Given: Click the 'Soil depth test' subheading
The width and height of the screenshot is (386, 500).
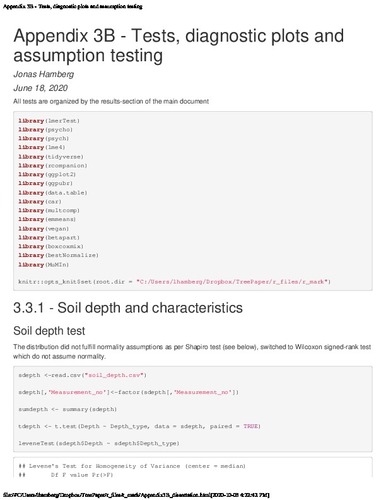Looking at the screenshot, I should 49,331.
